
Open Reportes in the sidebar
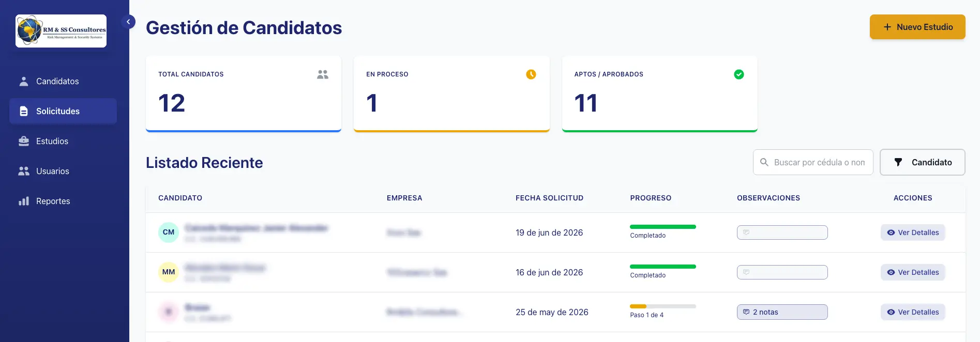point(63,201)
